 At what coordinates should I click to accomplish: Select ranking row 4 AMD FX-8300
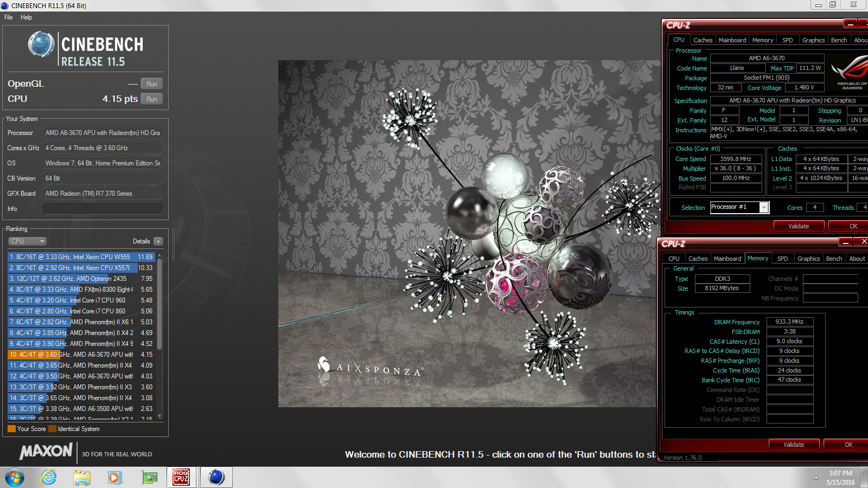pyautogui.click(x=81, y=290)
